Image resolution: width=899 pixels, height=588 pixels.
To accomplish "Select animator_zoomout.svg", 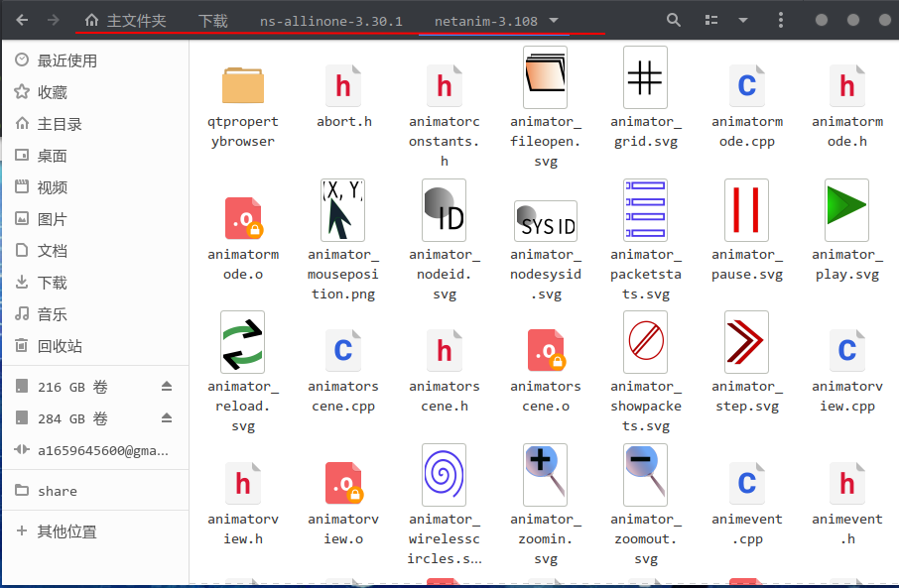I will point(645,475).
